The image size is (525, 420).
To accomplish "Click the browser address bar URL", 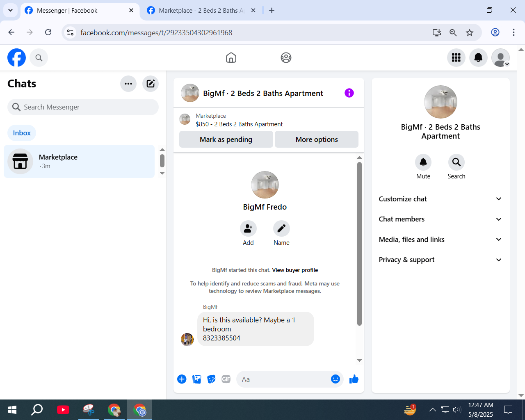I will click(156, 32).
